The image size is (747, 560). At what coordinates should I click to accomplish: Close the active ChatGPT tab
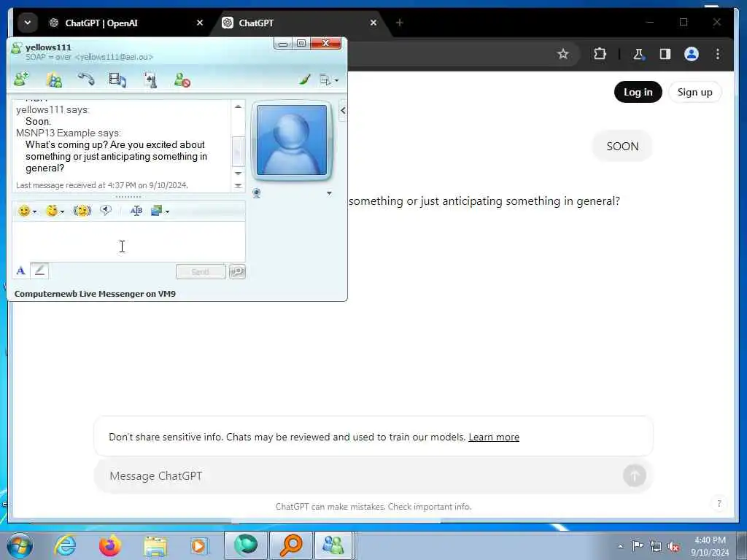tap(373, 23)
